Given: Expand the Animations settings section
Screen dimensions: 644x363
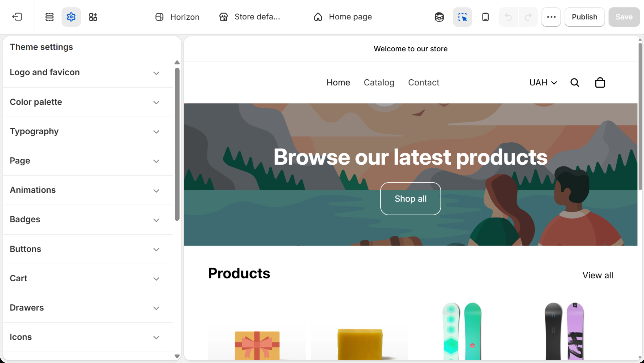Looking at the screenshot, I should (x=88, y=190).
